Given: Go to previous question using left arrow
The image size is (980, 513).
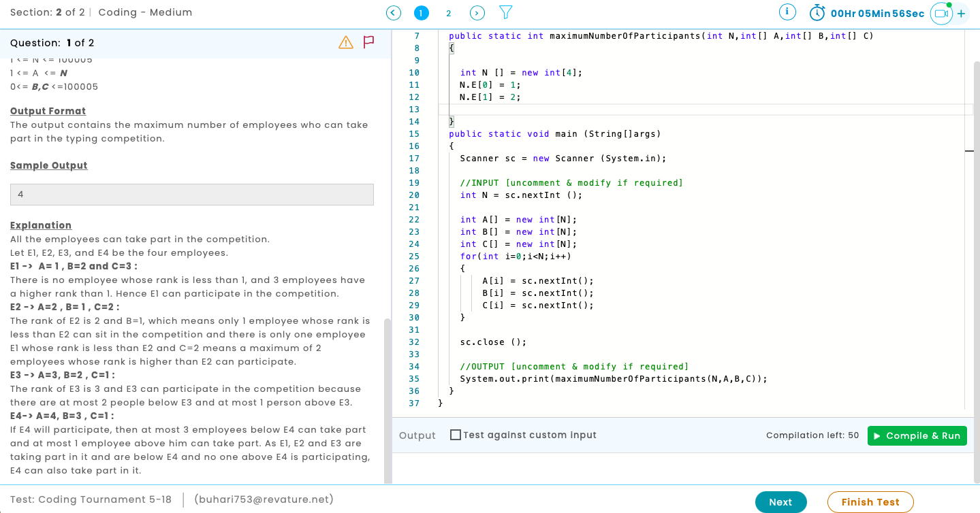Looking at the screenshot, I should tap(394, 13).
